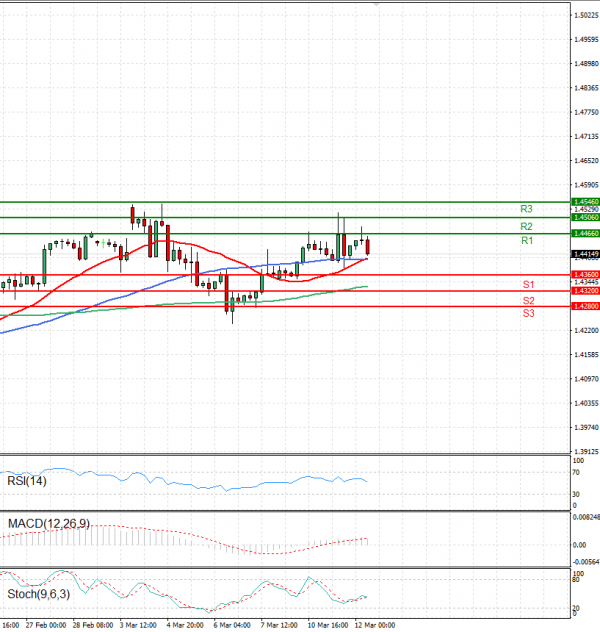Click the 1.40355 price axis value

(x=586, y=403)
